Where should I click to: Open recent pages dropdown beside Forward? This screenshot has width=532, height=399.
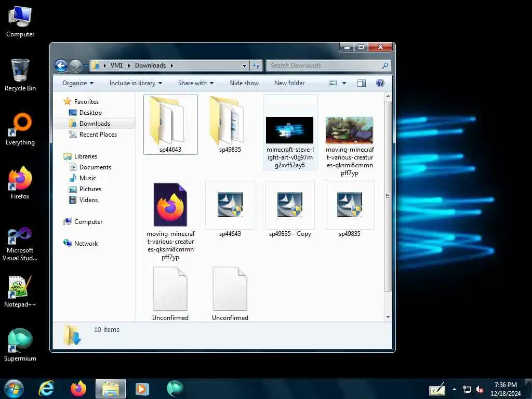(x=85, y=65)
